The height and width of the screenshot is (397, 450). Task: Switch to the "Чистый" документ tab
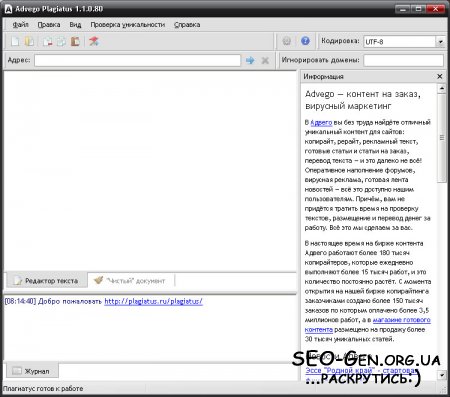(131, 281)
